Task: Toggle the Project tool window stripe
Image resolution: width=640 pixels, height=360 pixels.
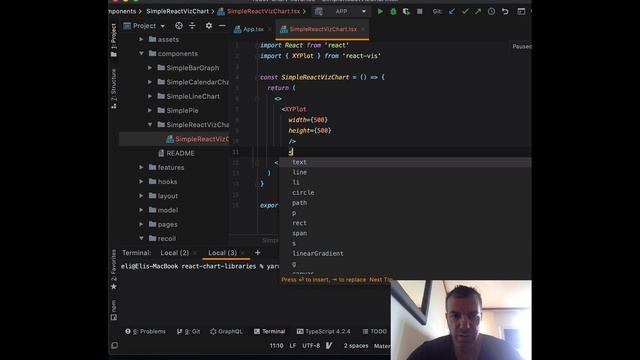Action: pos(114,40)
